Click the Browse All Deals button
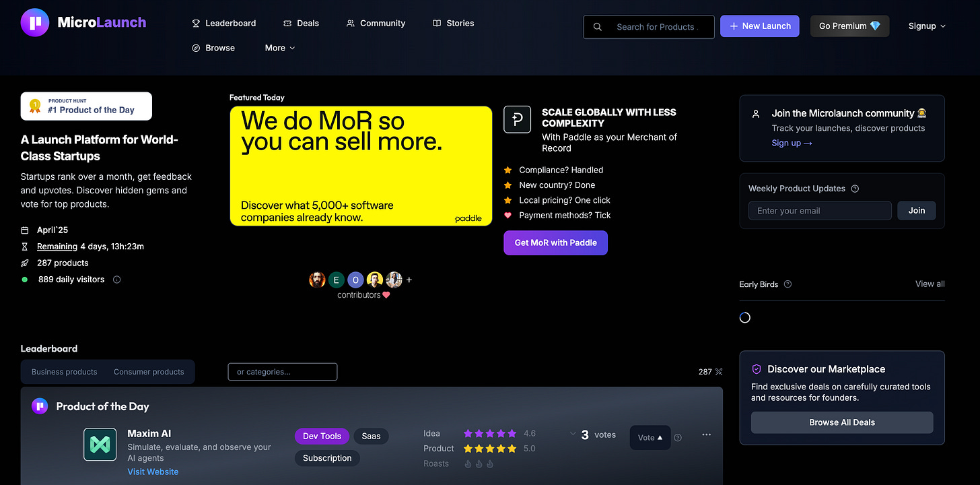Image resolution: width=980 pixels, height=485 pixels. (x=842, y=422)
